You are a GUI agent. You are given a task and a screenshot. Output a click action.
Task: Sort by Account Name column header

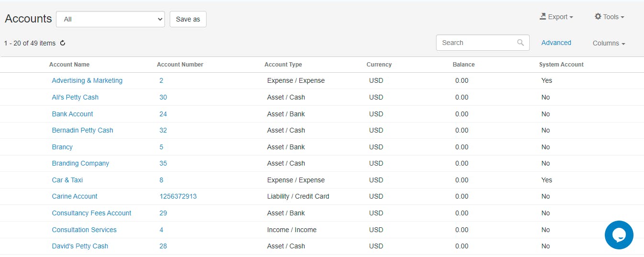(x=69, y=65)
